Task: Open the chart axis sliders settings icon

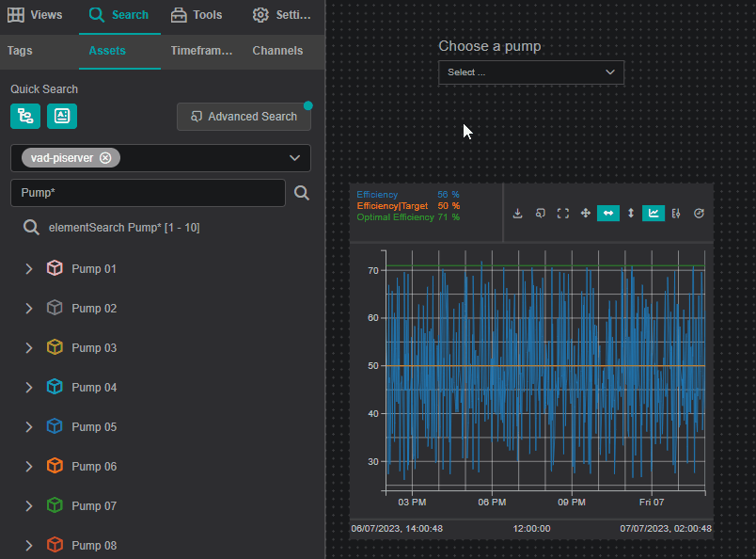Action: pos(676,214)
